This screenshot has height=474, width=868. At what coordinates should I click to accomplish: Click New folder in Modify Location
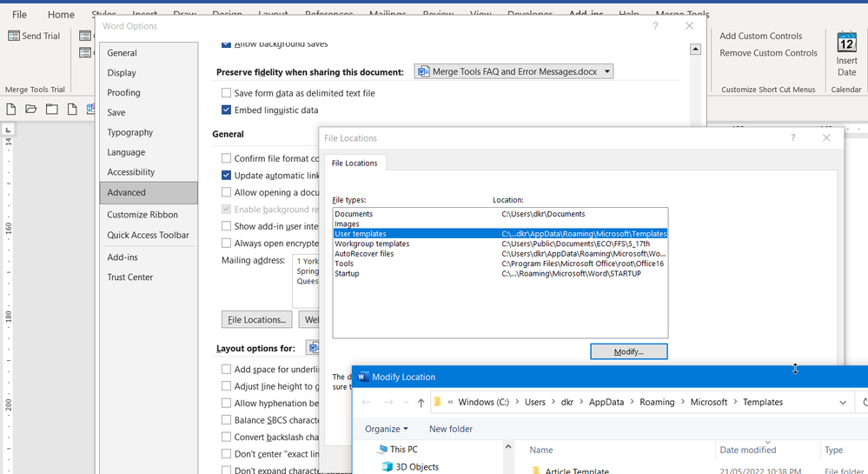(x=451, y=429)
